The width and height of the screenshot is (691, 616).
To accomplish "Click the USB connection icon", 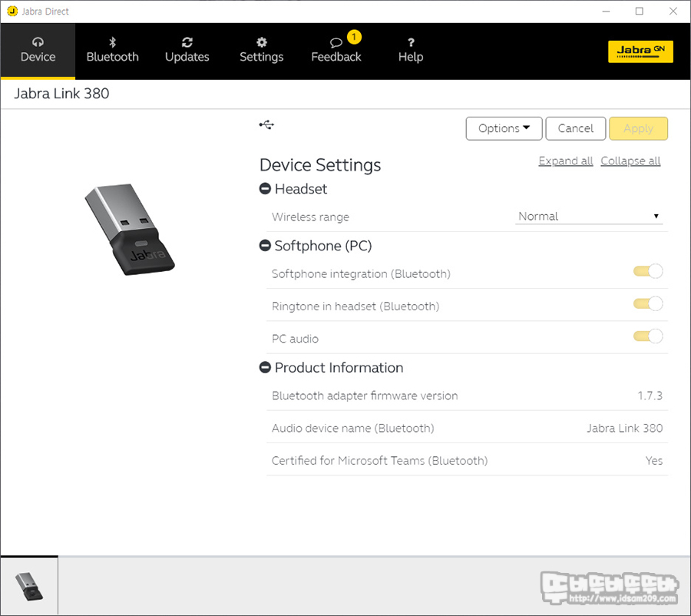I will [266, 124].
